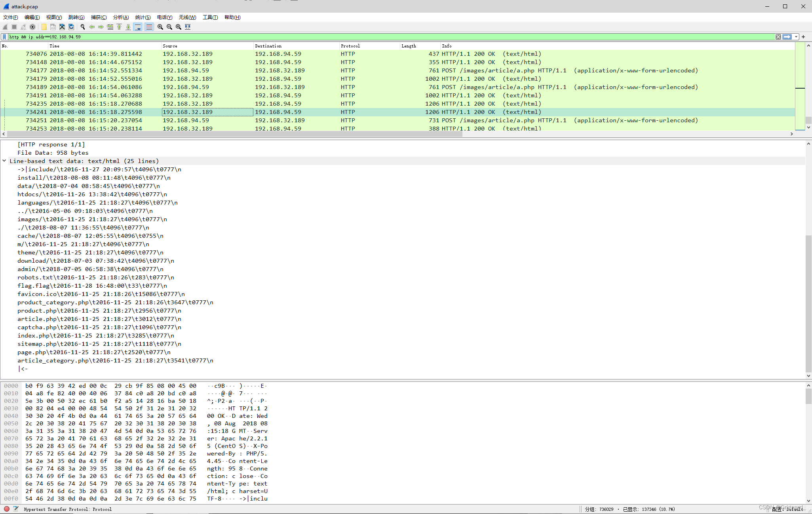
Task: Open the 无线(W) menu
Action: [x=187, y=17]
